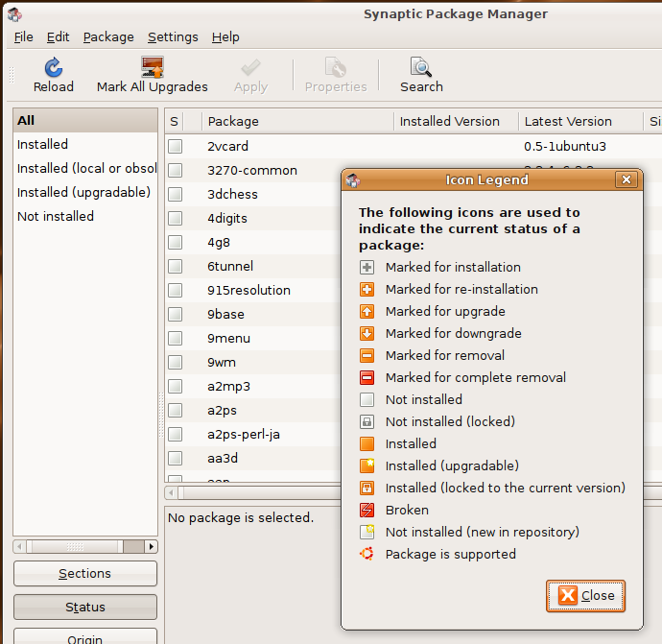This screenshot has width=662, height=644.
Task: Click the 'Not installed' empty box legend icon
Action: click(x=366, y=399)
